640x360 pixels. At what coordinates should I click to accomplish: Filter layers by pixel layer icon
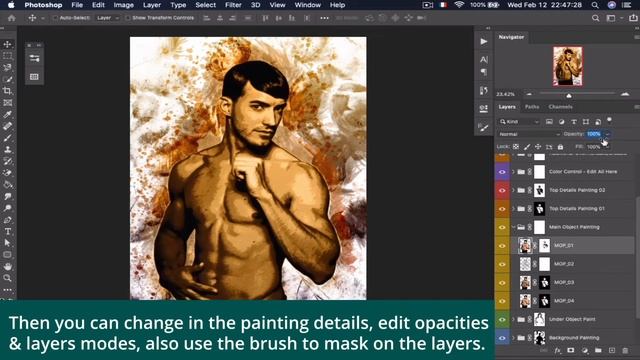coord(549,122)
